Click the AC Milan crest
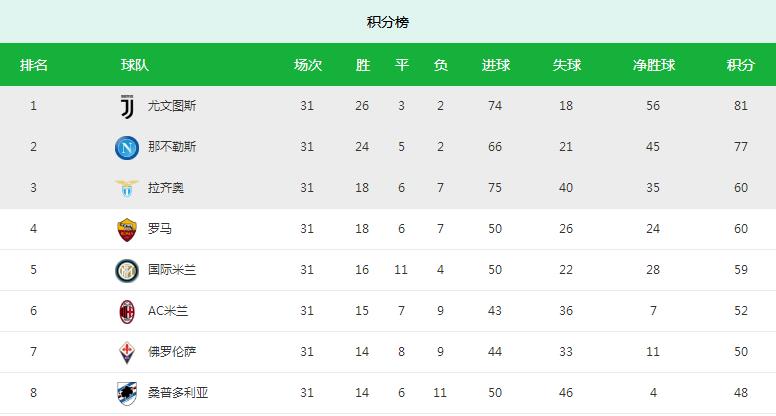The width and height of the screenshot is (776, 416). pyautogui.click(x=126, y=311)
